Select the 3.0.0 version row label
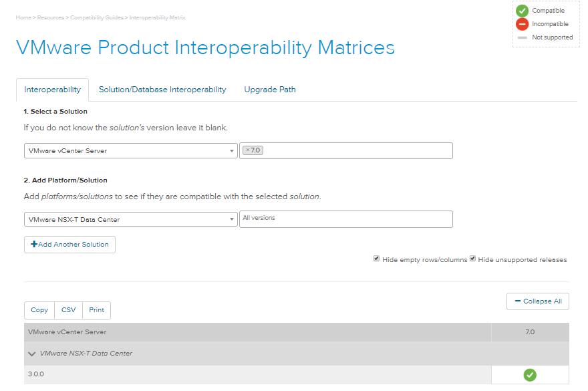The height and width of the screenshot is (391, 588). (x=36, y=374)
